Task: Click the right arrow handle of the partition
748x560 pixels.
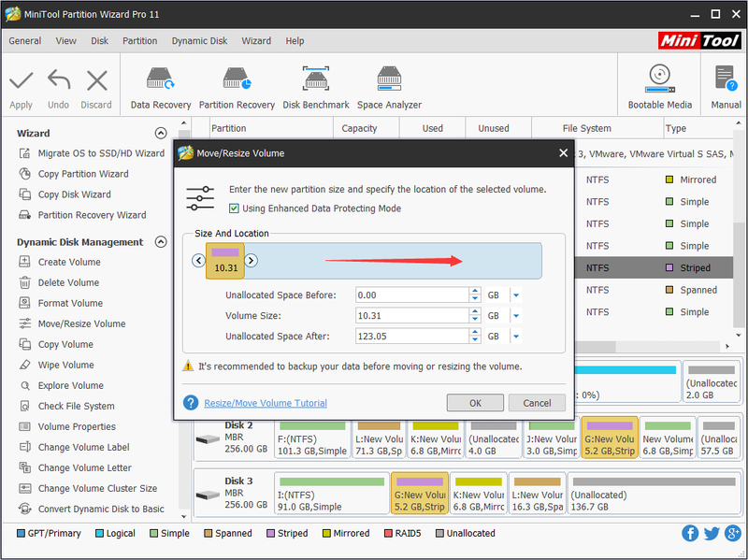Action: pyautogui.click(x=251, y=261)
